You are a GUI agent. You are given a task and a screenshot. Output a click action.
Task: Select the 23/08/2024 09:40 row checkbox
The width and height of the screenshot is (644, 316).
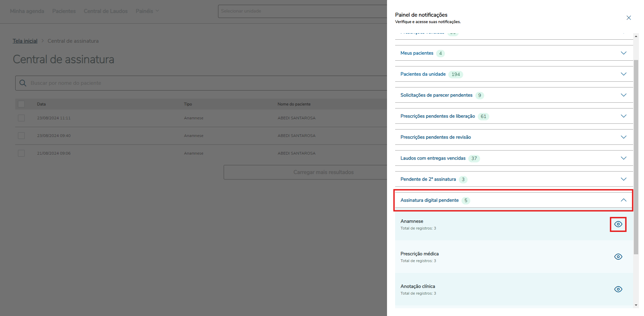coord(21,136)
